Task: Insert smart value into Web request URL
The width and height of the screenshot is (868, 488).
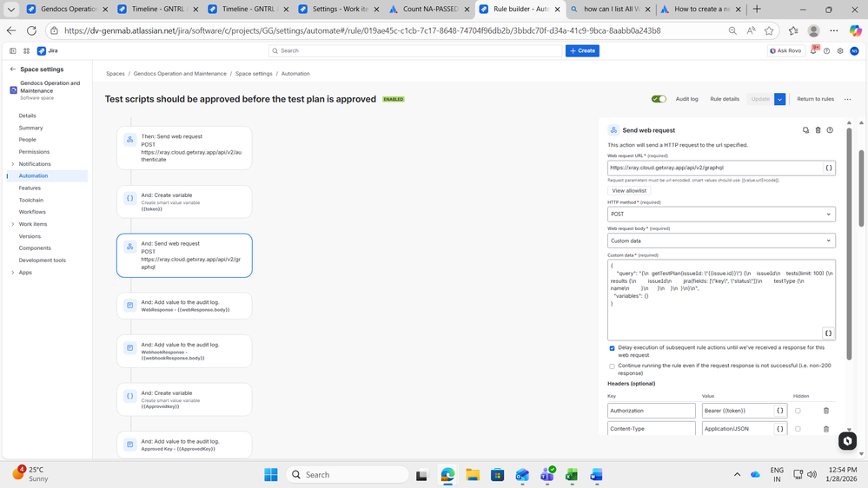Action: [828, 168]
